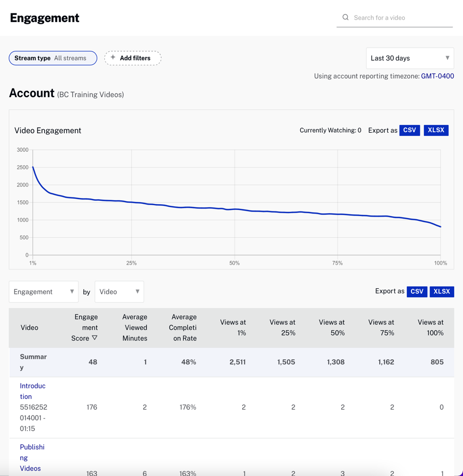
Task: Open the Publishing Videos link
Action: coord(32,457)
